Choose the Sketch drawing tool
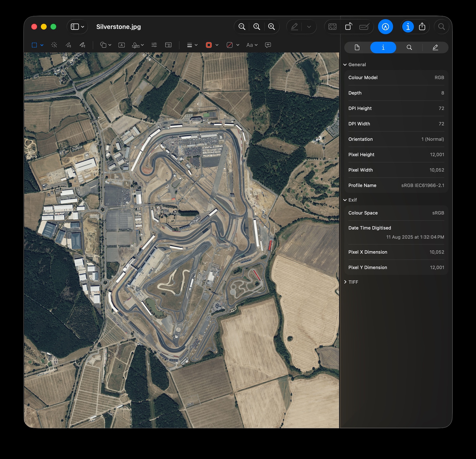 [x=68, y=45]
